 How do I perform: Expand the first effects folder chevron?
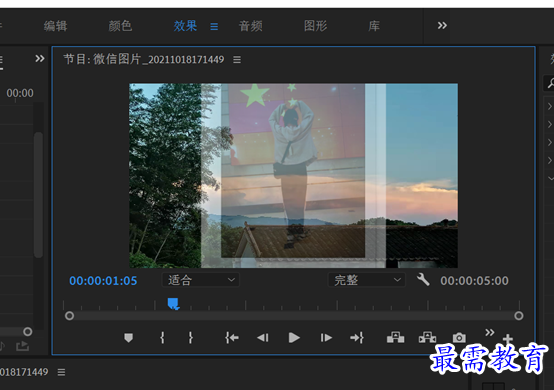[550, 106]
